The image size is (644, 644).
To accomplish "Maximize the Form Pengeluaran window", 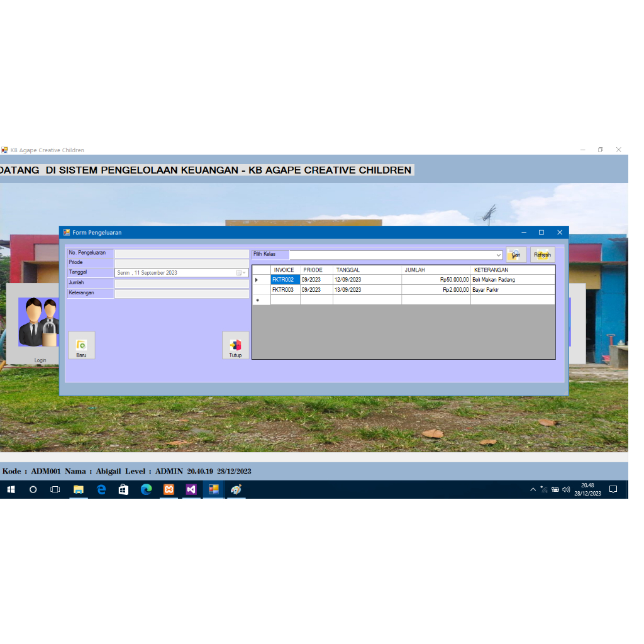I will tap(541, 233).
